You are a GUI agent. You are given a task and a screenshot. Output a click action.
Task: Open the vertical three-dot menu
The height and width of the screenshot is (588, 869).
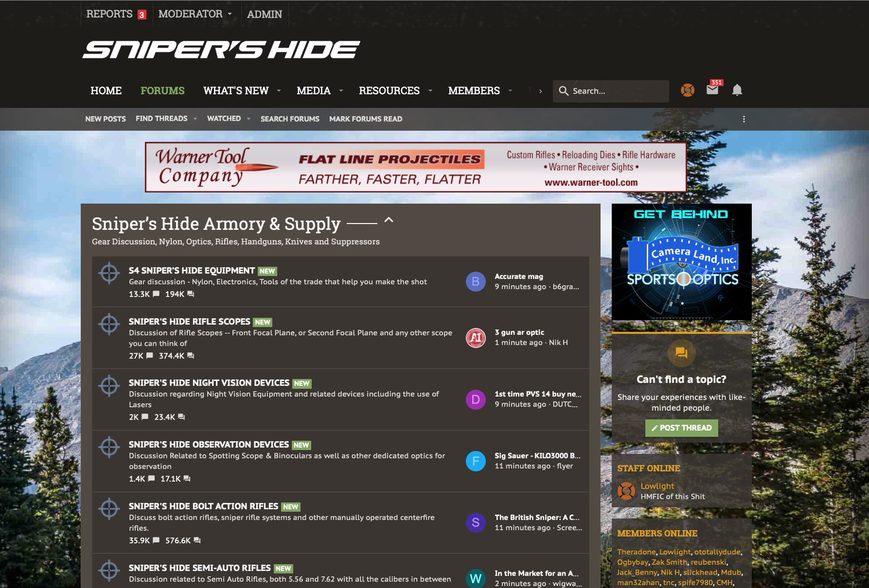pos(744,119)
